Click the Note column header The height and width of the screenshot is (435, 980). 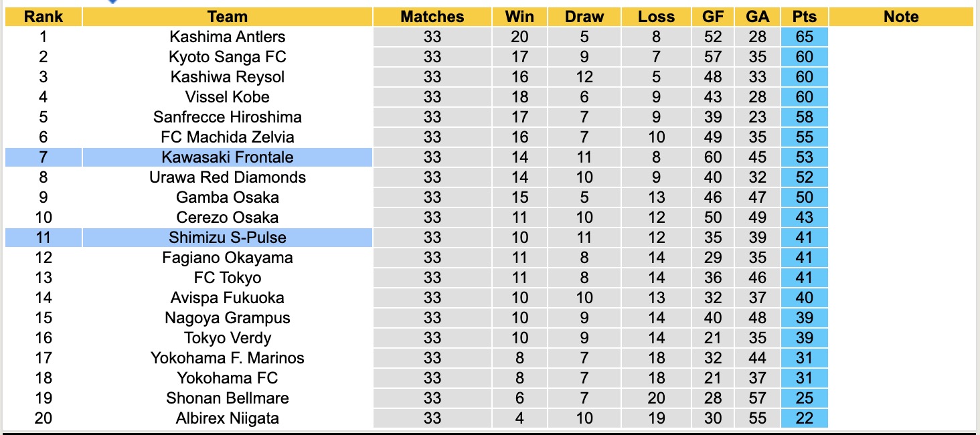click(901, 17)
